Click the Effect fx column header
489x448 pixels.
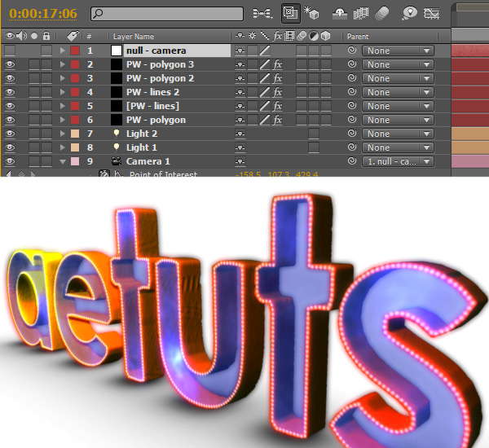coord(277,36)
